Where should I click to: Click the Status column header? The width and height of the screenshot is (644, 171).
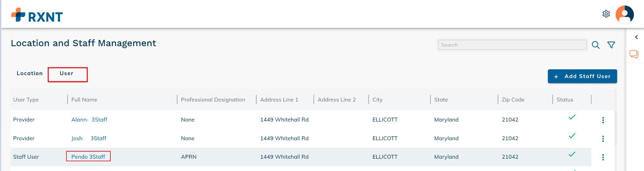[565, 100]
